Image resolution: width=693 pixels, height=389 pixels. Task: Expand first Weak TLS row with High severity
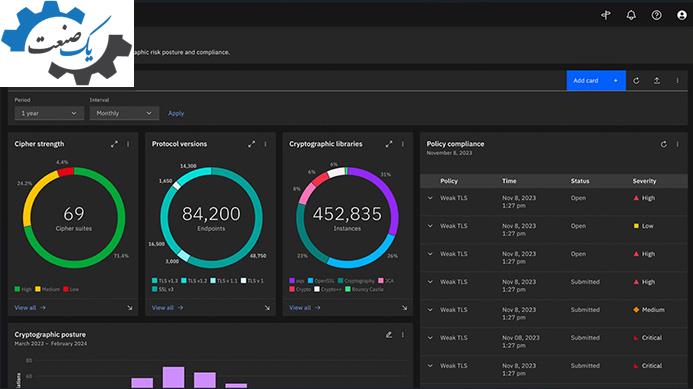coord(430,198)
